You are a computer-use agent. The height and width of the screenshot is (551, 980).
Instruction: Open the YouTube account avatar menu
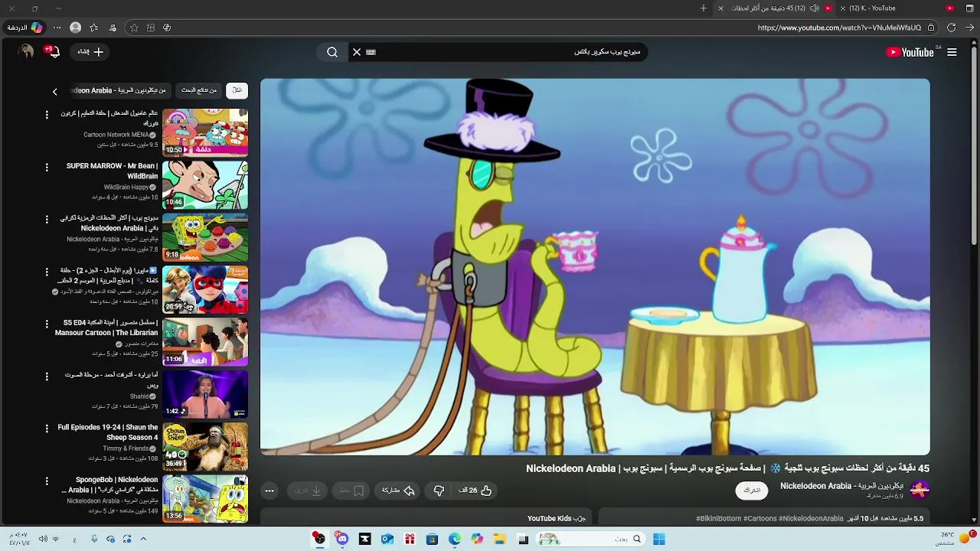point(26,52)
